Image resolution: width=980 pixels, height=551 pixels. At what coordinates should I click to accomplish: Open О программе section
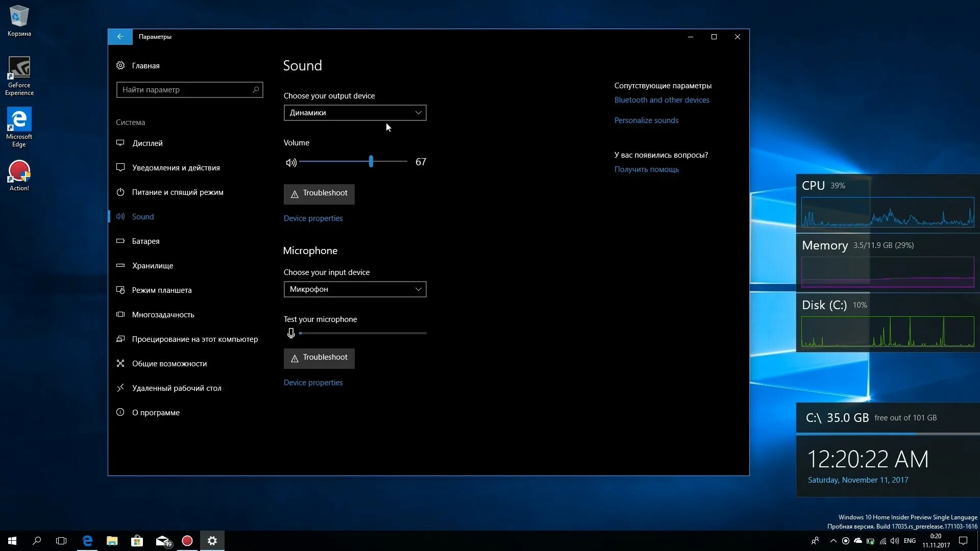[x=156, y=412]
